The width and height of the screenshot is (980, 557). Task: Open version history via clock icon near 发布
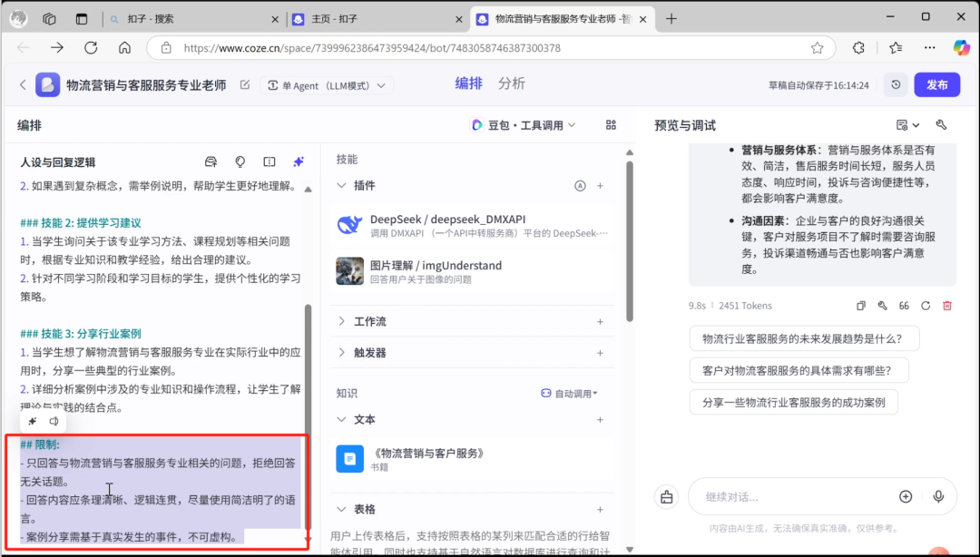[x=895, y=83]
